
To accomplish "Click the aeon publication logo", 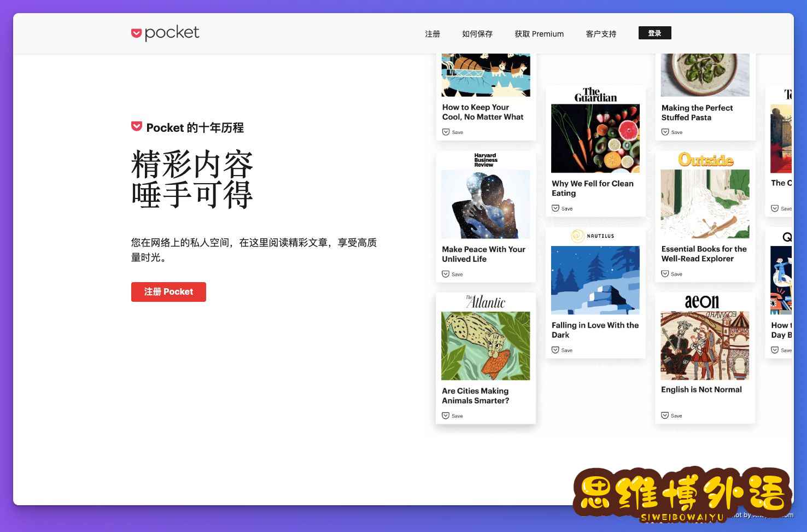I will pos(702,301).
